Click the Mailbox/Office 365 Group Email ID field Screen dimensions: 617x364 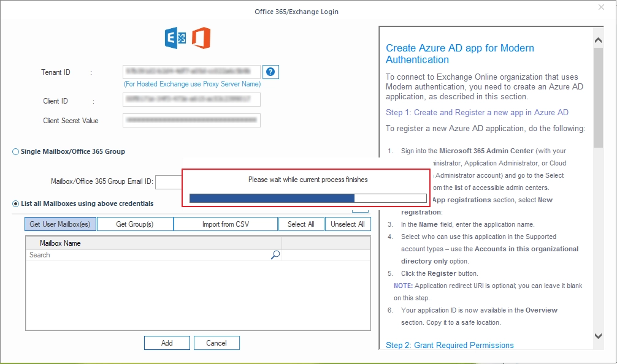(169, 182)
